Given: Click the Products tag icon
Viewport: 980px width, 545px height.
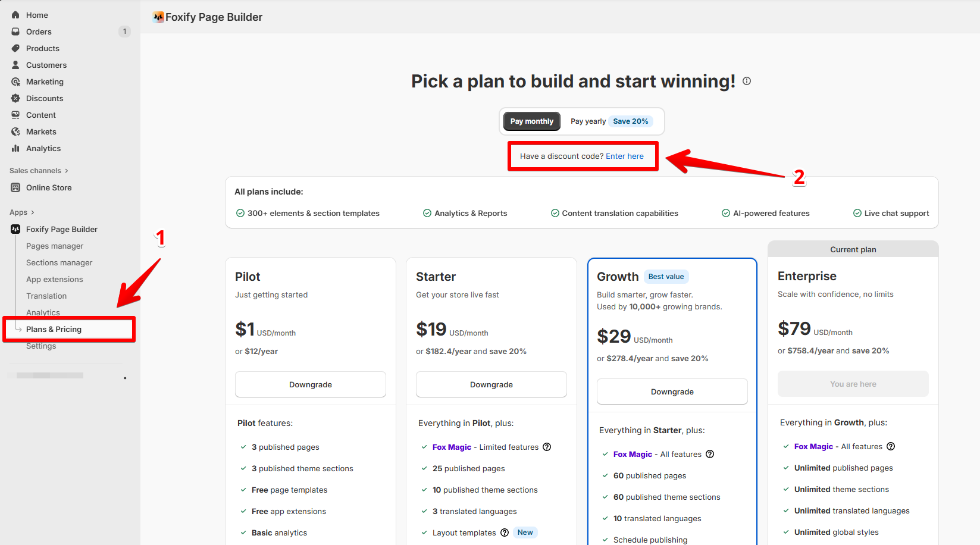Looking at the screenshot, I should click(15, 48).
